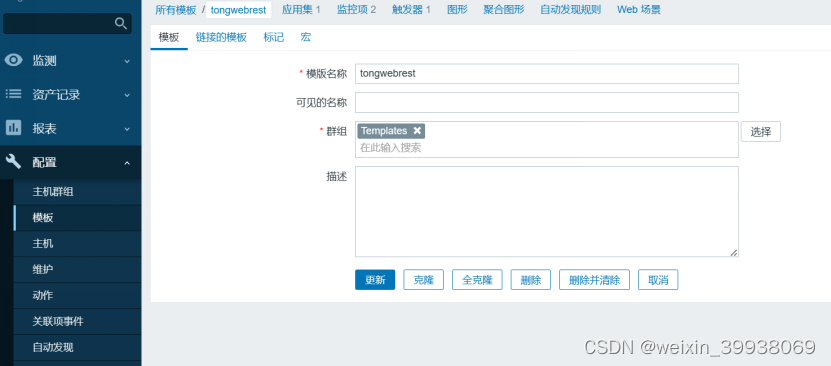
Task: Click the 描述 textarea resize handle
Action: [x=733, y=253]
